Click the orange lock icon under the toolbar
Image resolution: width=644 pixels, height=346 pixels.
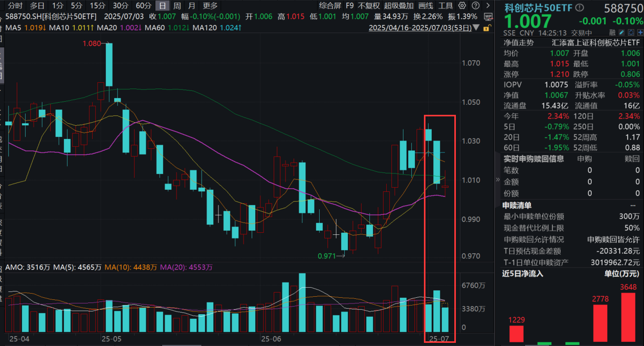click(x=486, y=28)
